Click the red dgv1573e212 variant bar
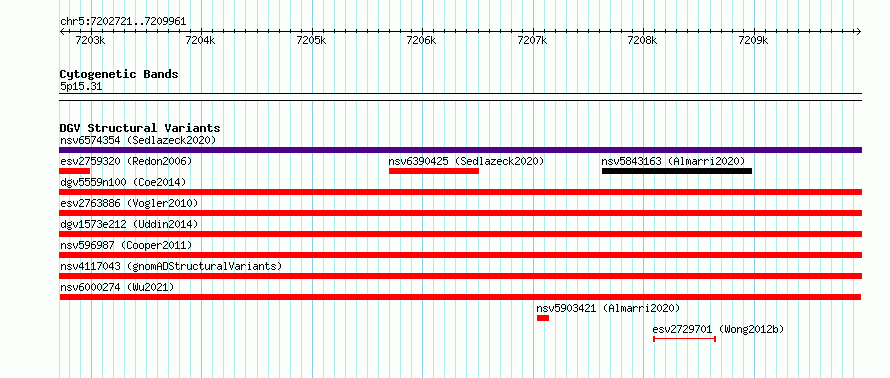890x378 pixels. click(x=460, y=234)
